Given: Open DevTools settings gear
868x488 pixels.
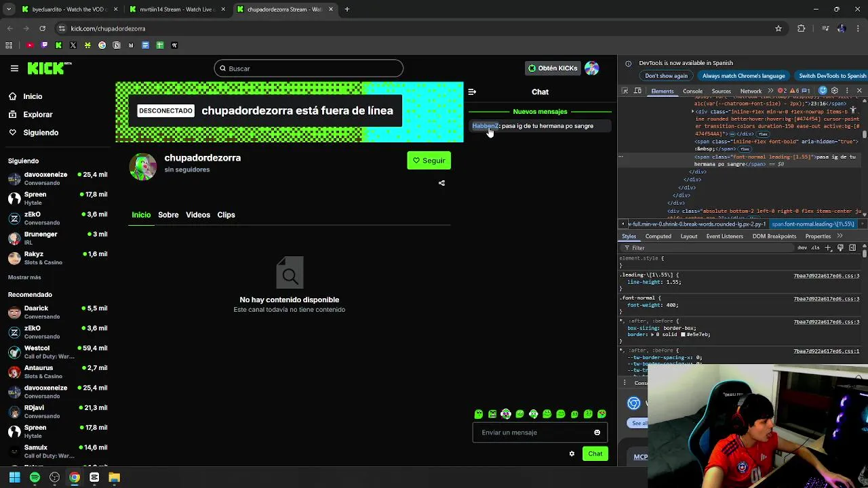Looking at the screenshot, I should (835, 91).
